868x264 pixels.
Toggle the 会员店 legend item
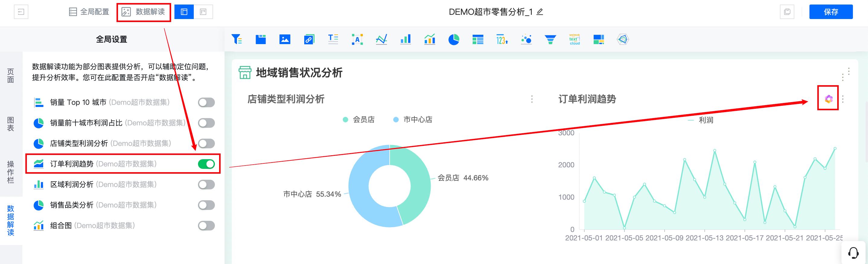point(359,120)
